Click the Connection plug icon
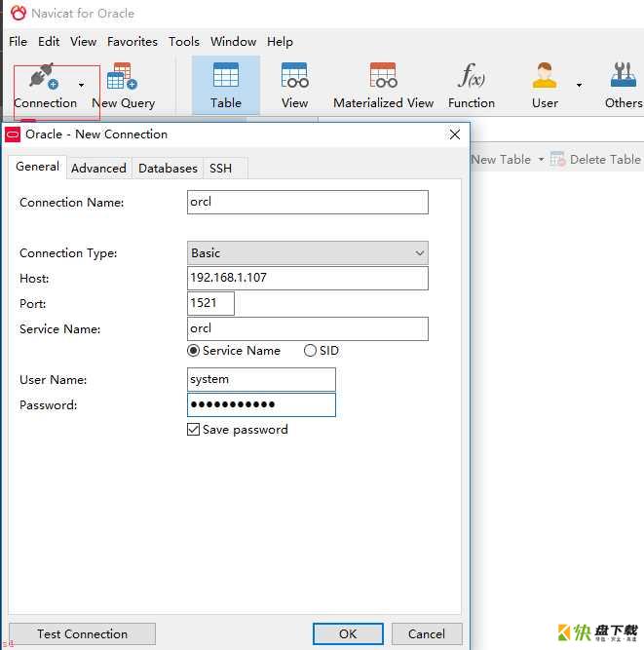 pyautogui.click(x=44, y=76)
